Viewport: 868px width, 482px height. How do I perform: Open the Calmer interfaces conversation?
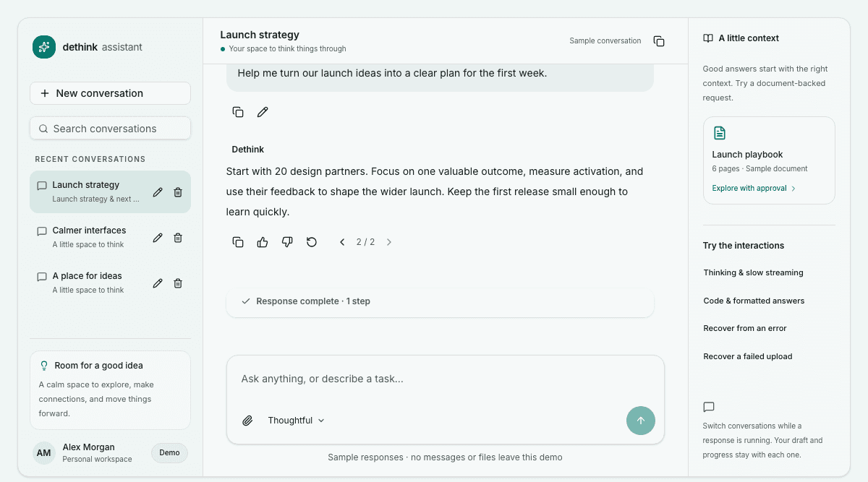tap(90, 237)
